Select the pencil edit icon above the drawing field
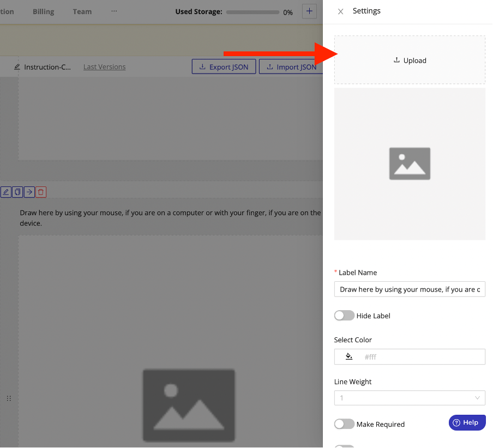Screen dimensions: 493x448 5,192
